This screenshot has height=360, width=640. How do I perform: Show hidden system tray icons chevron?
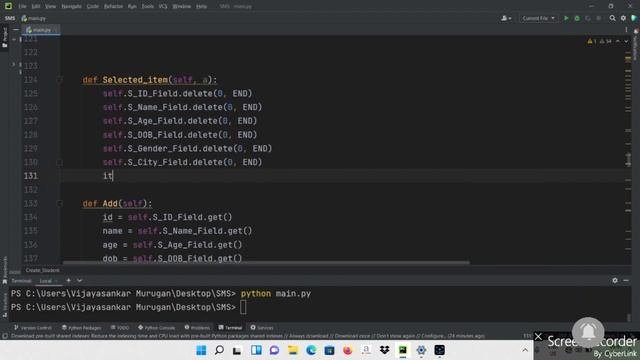(x=525, y=350)
